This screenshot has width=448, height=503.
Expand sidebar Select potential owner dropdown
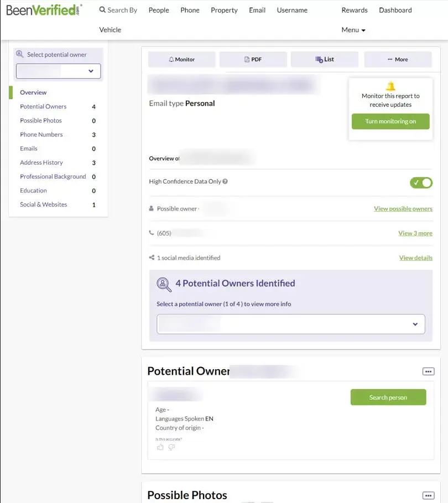59,71
